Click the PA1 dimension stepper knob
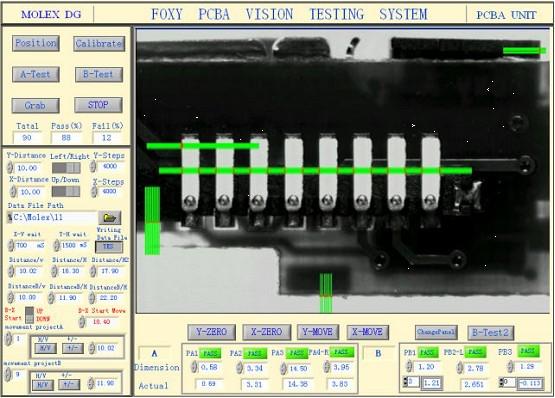Image resolution: width=555 pixels, height=398 pixels. 194,367
